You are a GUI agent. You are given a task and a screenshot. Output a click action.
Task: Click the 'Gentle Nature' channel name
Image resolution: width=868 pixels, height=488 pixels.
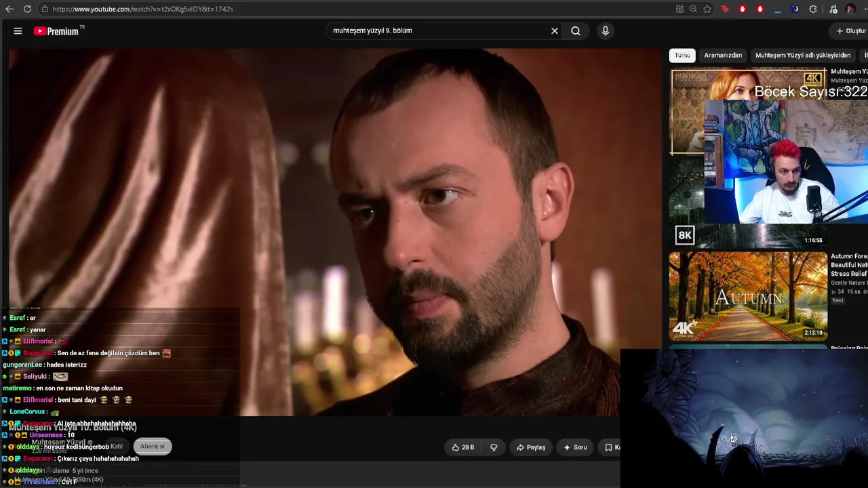tap(849, 283)
